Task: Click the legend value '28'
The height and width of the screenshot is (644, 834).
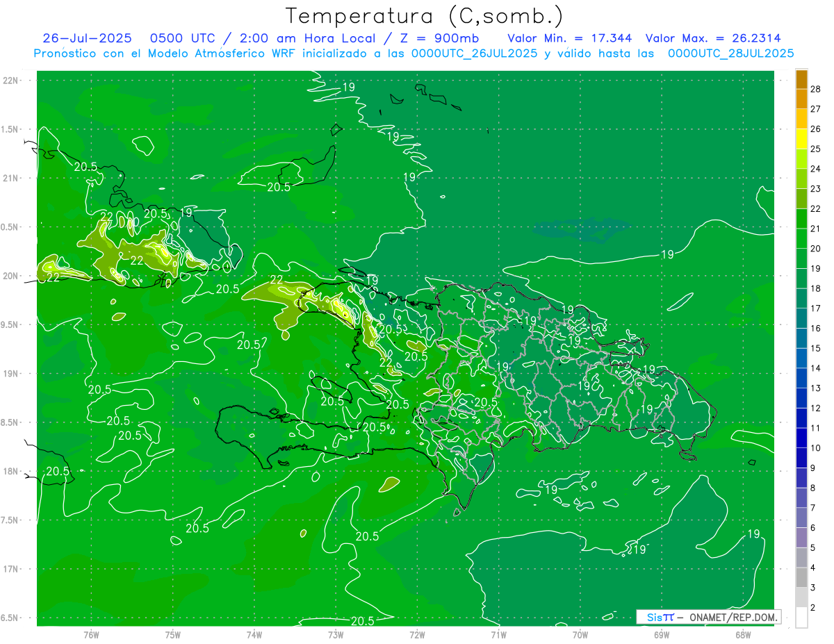Action: [816, 89]
